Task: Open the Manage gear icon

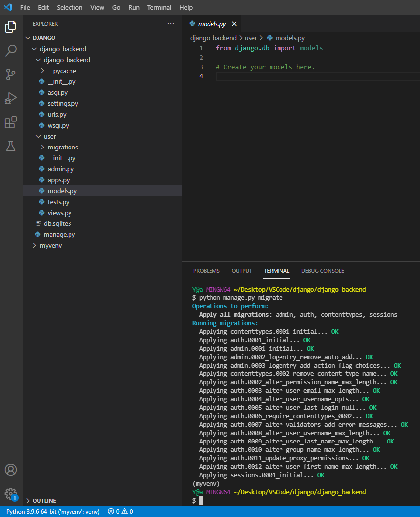Action: pyautogui.click(x=11, y=493)
